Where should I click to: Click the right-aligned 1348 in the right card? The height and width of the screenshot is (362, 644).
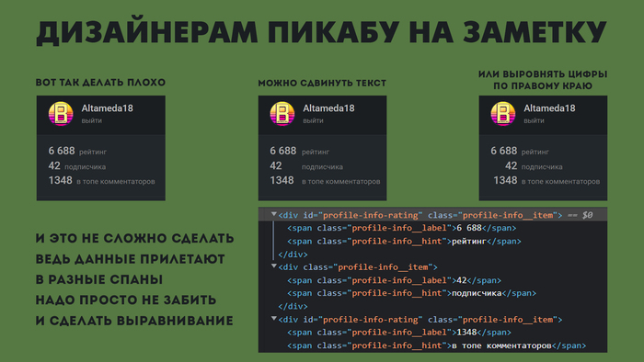click(x=505, y=180)
